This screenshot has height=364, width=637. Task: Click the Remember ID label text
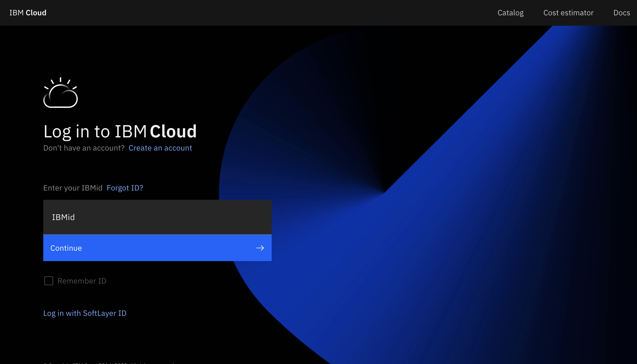coord(82,281)
